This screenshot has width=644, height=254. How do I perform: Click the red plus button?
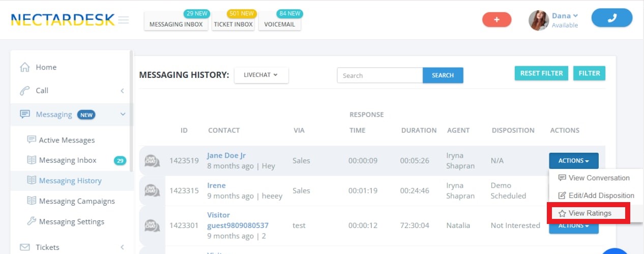(x=497, y=19)
